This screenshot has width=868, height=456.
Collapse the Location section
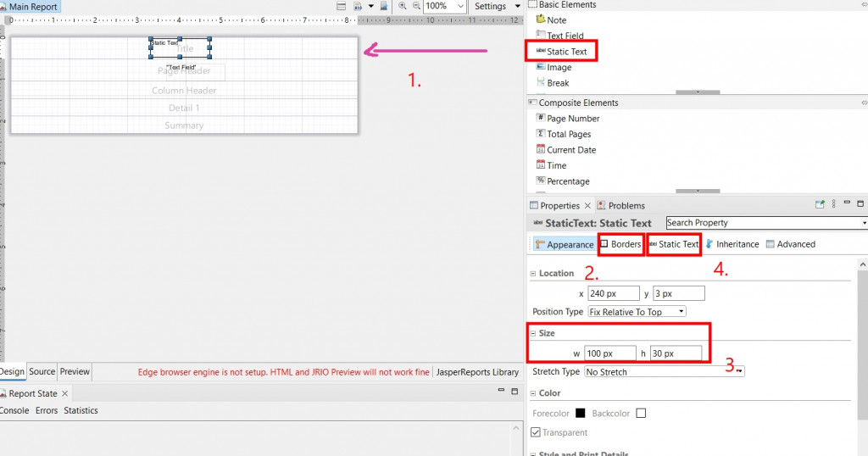(x=533, y=274)
